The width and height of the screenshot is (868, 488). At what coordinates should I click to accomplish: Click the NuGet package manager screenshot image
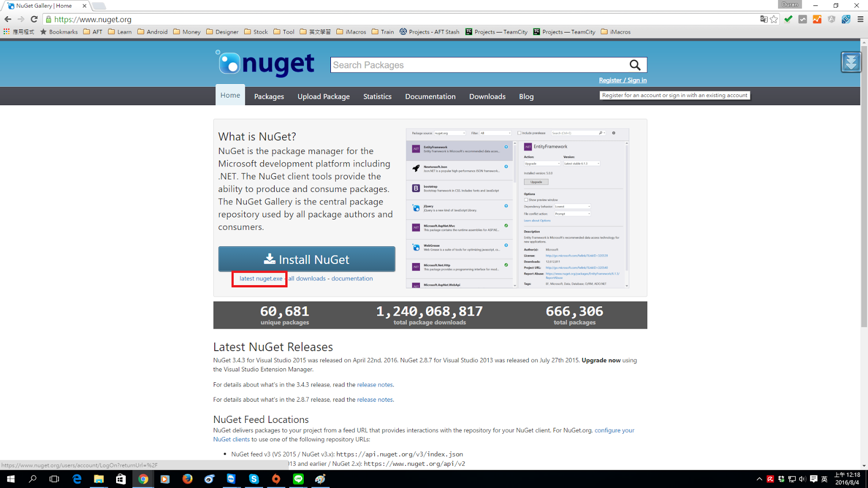[x=518, y=208]
